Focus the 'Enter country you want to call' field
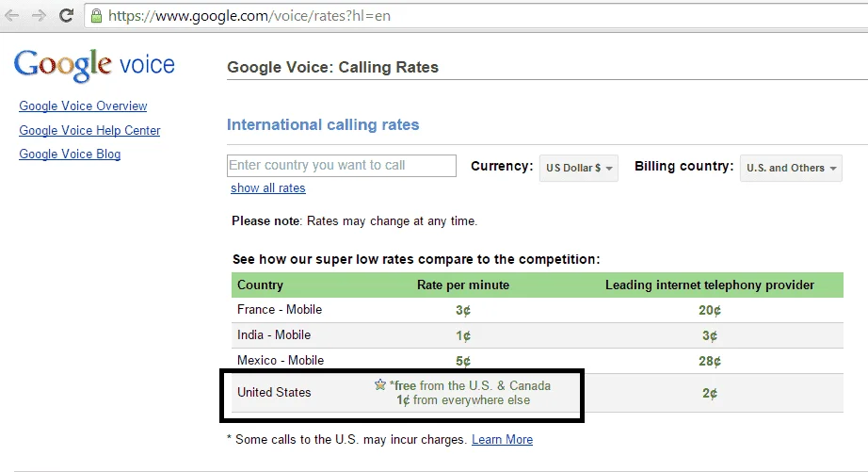Viewport: 868px width, 472px height. 342,166
